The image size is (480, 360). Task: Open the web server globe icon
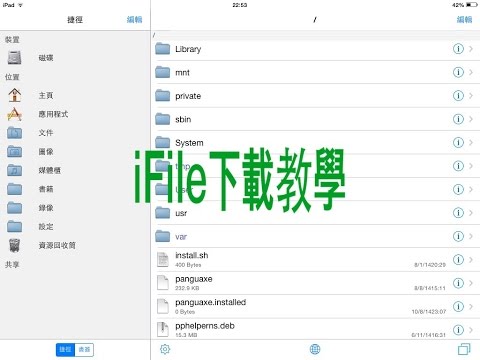[315, 349]
